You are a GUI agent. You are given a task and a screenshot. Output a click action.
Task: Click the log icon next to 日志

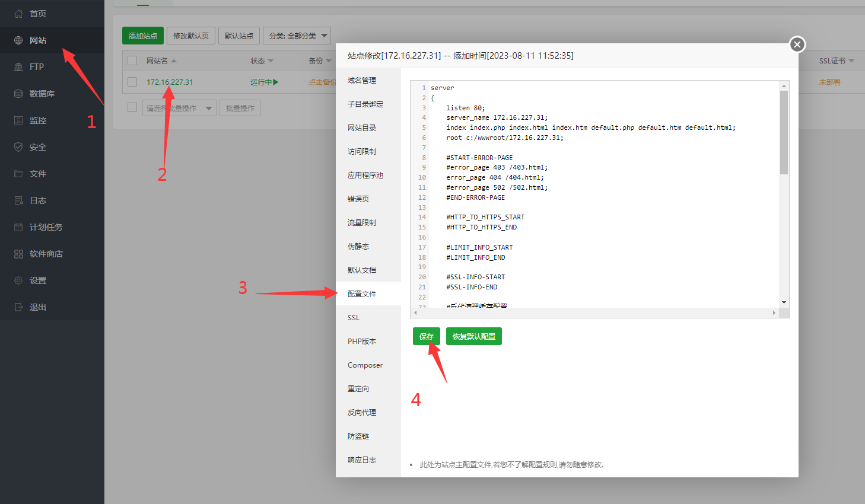click(18, 200)
